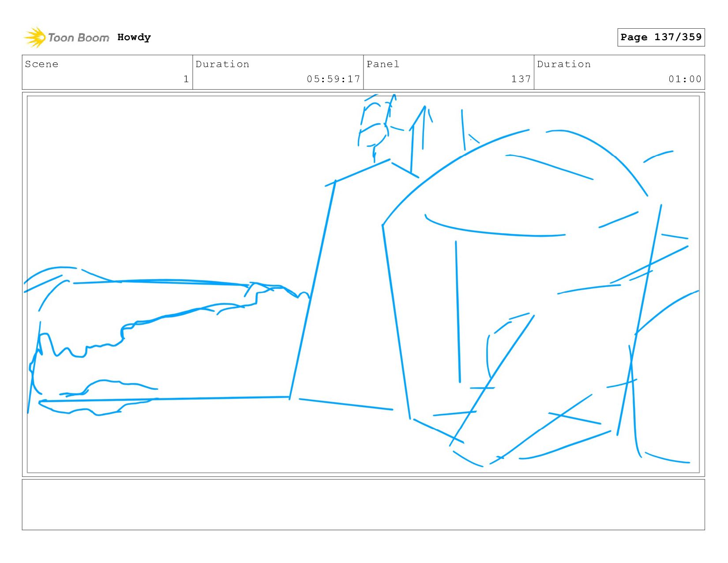This screenshot has width=728, height=563.
Task: Select the project title 'Howdy'
Action: 134,38
